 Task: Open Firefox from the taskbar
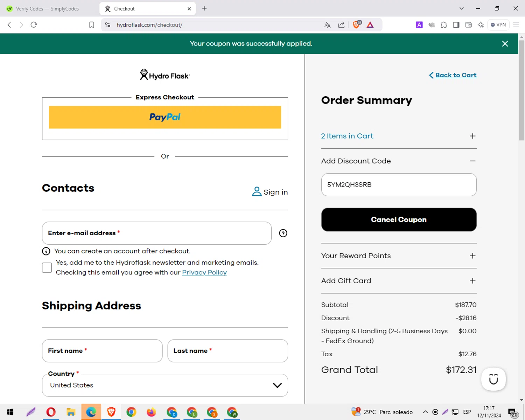[151, 412]
